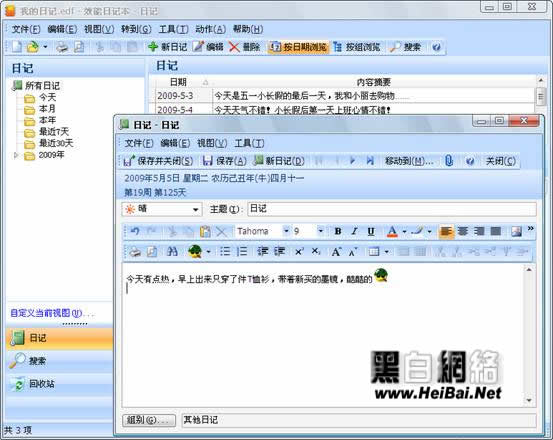Click the find binoculars icon
The image size is (553, 440).
click(x=172, y=251)
